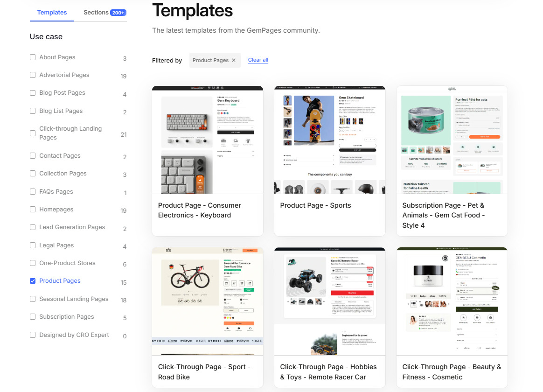Uncheck the Product Pages filter
Viewport: 543px width, 392px height.
pyautogui.click(x=32, y=280)
